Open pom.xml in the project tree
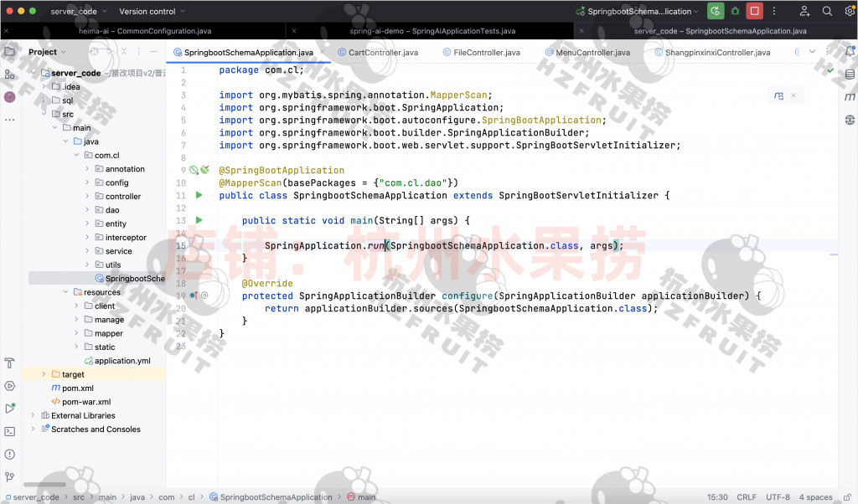Screen dimensions: 858x504 (x=77, y=388)
